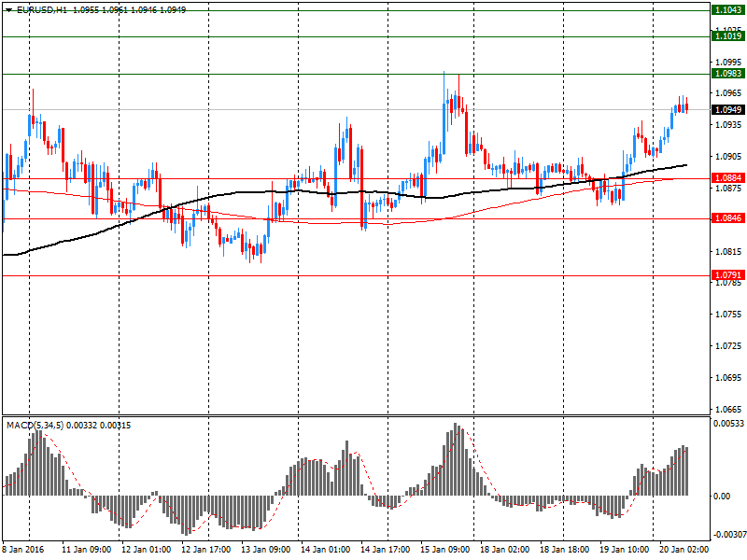
Task: Click the MACD scale value -0.00307
Action: [729, 535]
